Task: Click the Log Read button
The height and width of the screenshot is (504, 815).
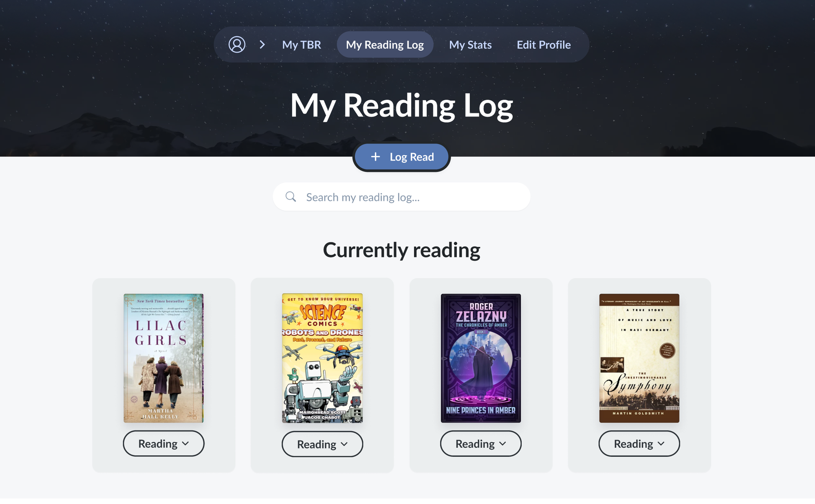Action: pos(401,157)
